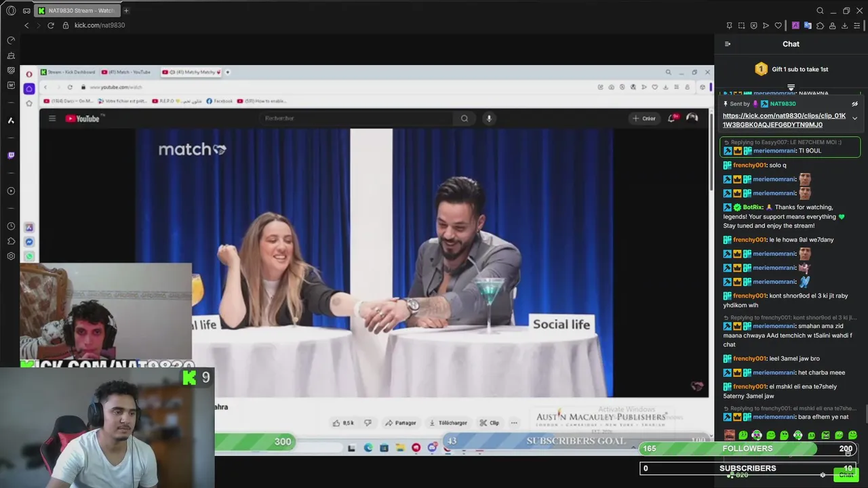Viewport: 868px width, 488px height.
Task: Take a snapshot with dashed-square icon
Action: pyautogui.click(x=741, y=26)
